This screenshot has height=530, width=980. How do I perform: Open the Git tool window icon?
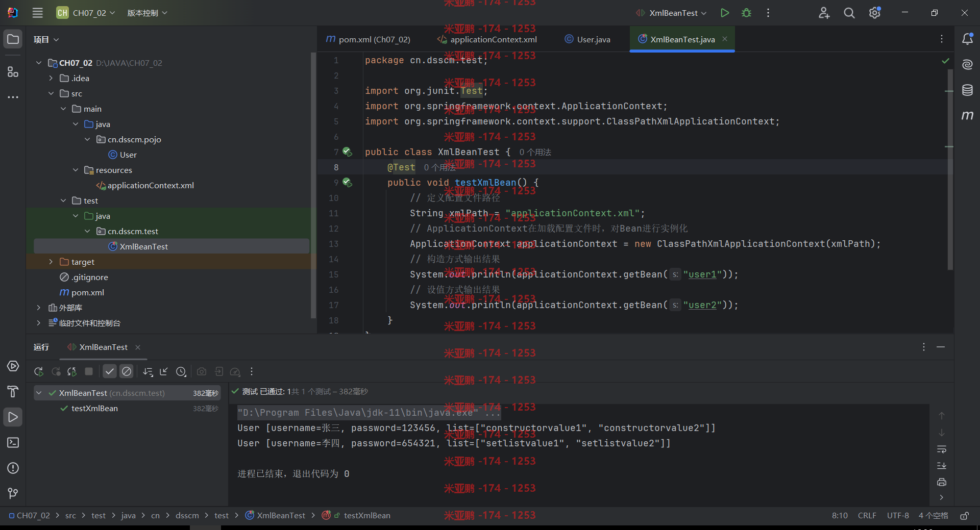13,493
